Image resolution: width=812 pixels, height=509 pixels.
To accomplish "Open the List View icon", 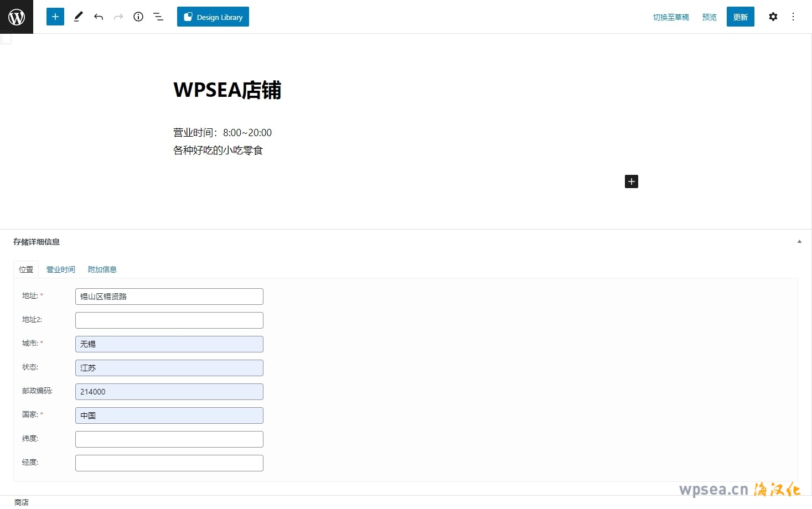I will click(x=158, y=17).
